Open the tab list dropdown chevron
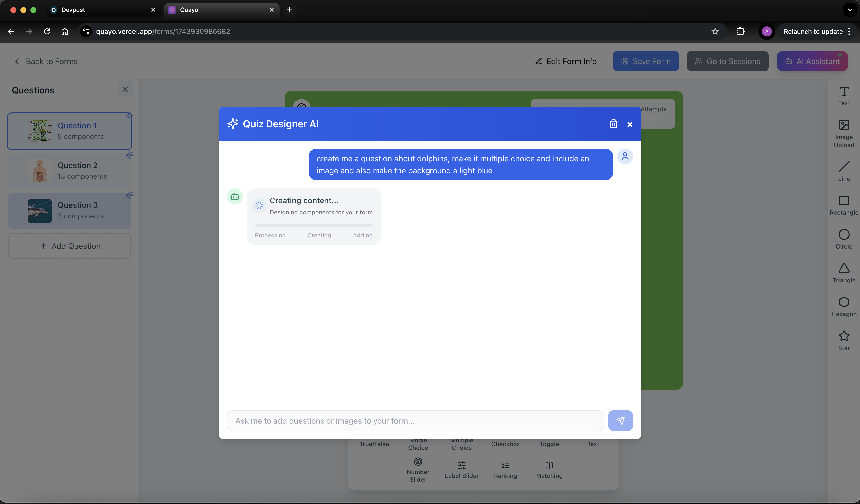The width and height of the screenshot is (860, 504). click(850, 10)
